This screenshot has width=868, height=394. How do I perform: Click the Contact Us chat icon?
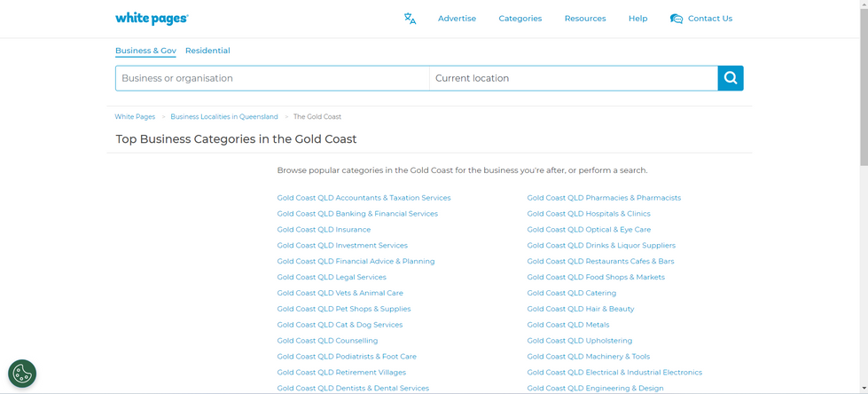[676, 19]
